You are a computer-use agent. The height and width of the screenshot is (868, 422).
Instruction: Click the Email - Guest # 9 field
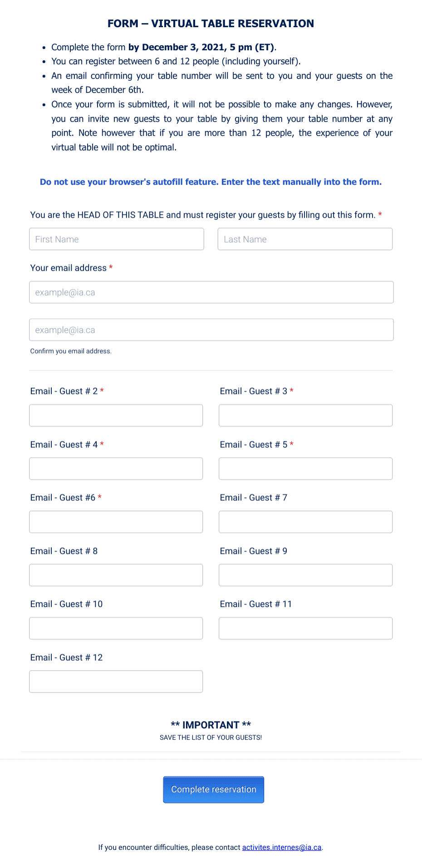[305, 575]
